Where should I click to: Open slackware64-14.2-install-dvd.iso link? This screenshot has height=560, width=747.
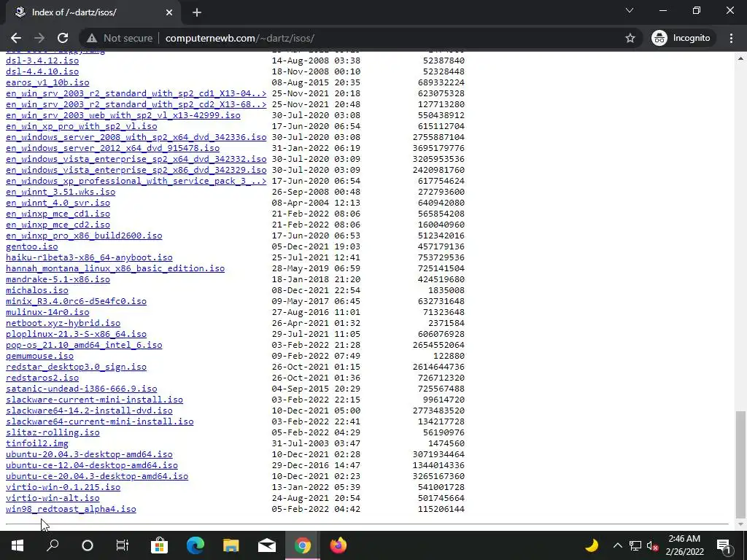(89, 411)
